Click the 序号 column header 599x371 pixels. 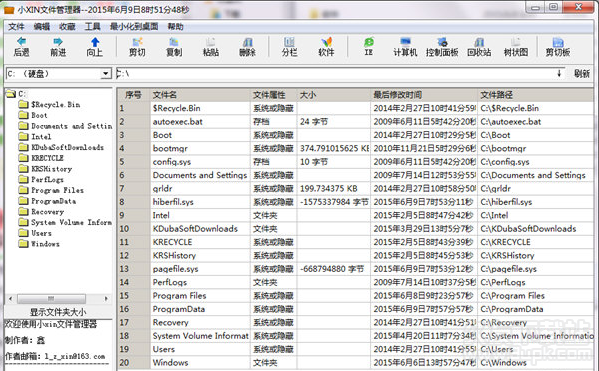coord(133,95)
